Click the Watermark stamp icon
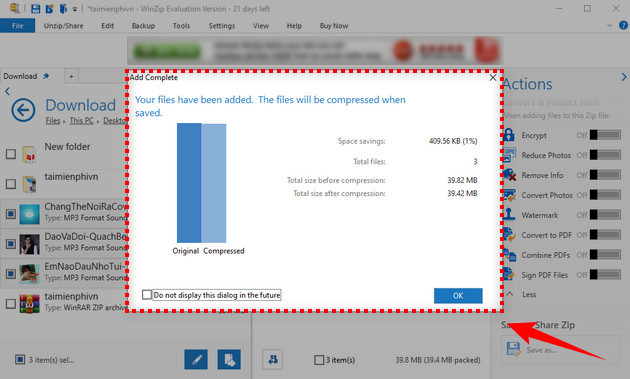This screenshot has height=379, width=630. pos(509,214)
